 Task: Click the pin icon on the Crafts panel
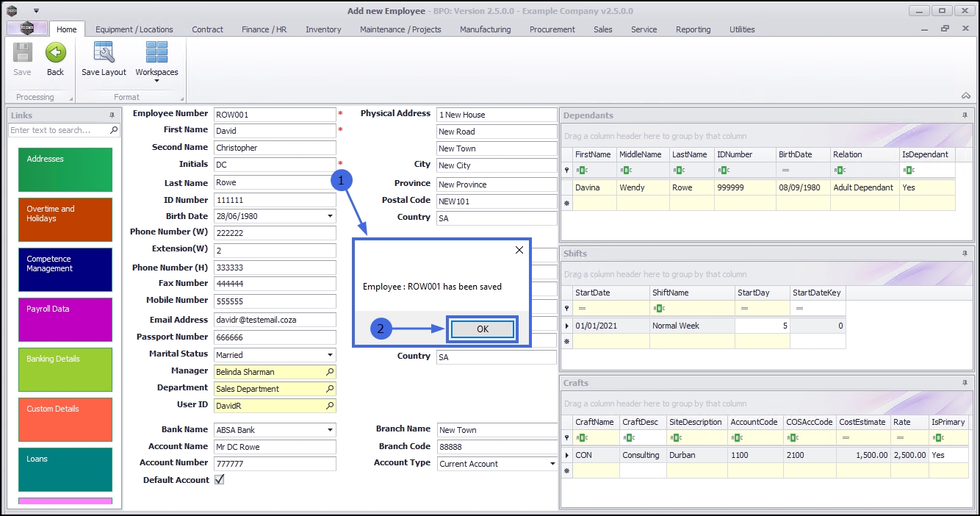(x=965, y=383)
